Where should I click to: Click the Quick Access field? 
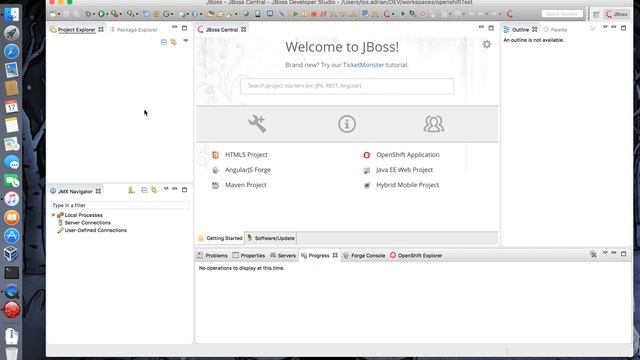click(x=562, y=14)
